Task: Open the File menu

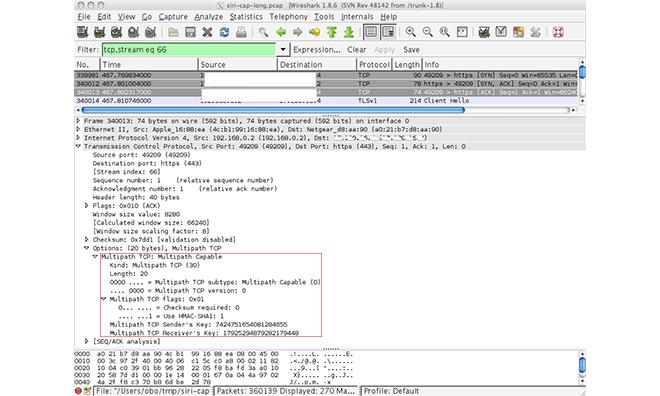Action: click(84, 17)
